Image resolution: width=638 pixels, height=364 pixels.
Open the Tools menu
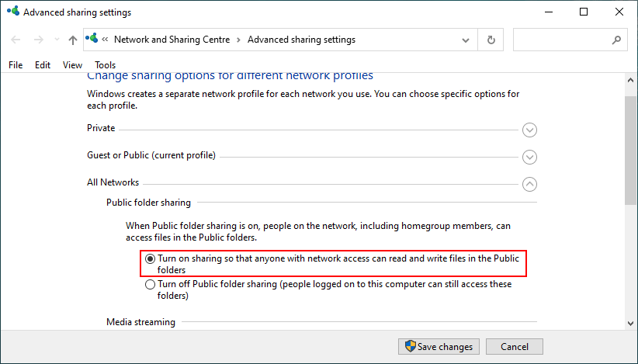(x=106, y=65)
